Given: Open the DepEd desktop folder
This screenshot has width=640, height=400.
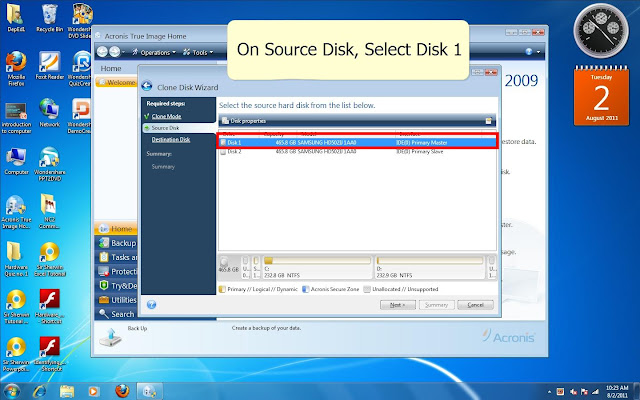Looking at the screenshot, I should pyautogui.click(x=16, y=18).
